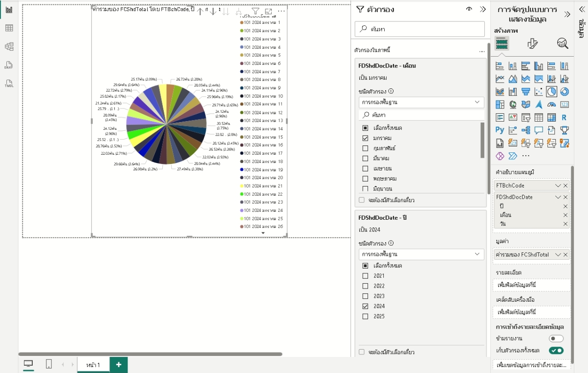Select the หน้า 1 page tab
This screenshot has width=588, height=373.
coord(93,365)
